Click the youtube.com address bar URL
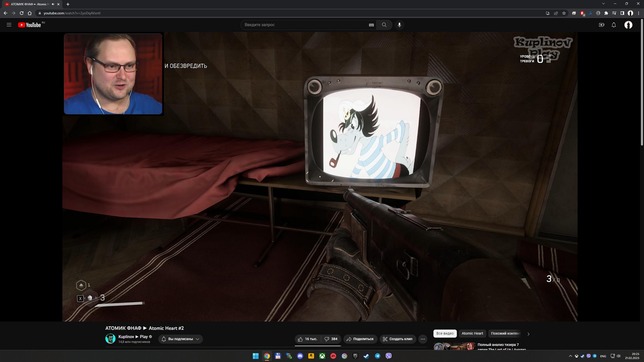 pos(72,13)
